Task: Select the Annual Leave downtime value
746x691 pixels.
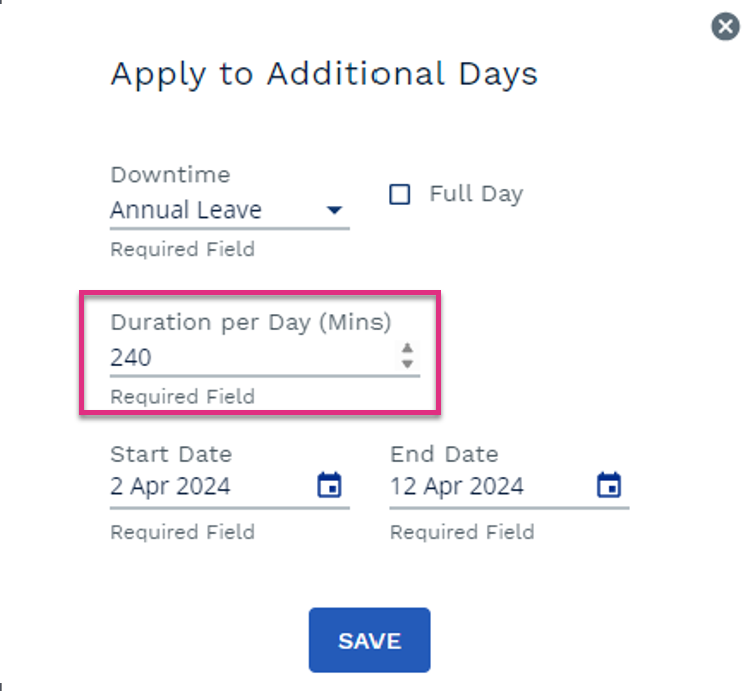Action: tap(186, 210)
